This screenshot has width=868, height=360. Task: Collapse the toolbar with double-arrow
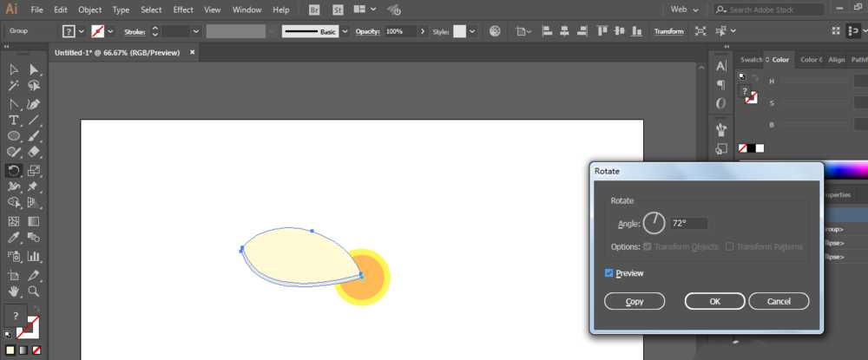pos(7,48)
